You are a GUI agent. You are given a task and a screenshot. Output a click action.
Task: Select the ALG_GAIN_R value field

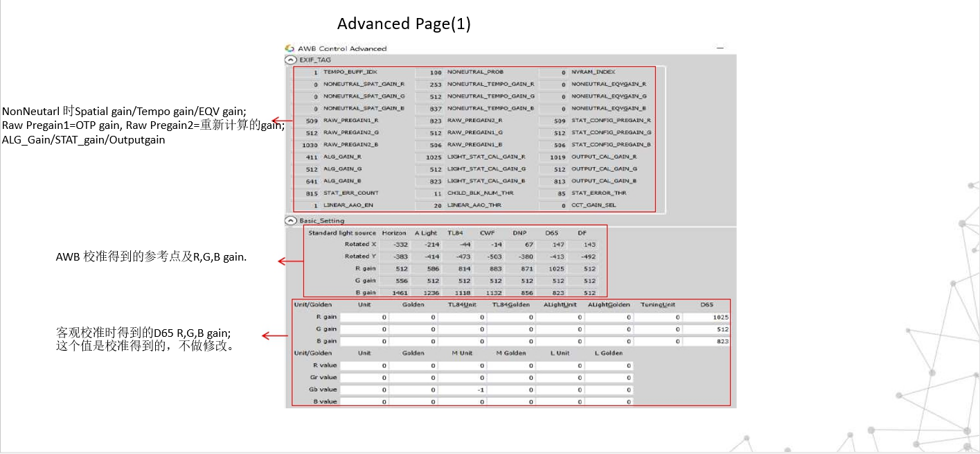(306, 157)
